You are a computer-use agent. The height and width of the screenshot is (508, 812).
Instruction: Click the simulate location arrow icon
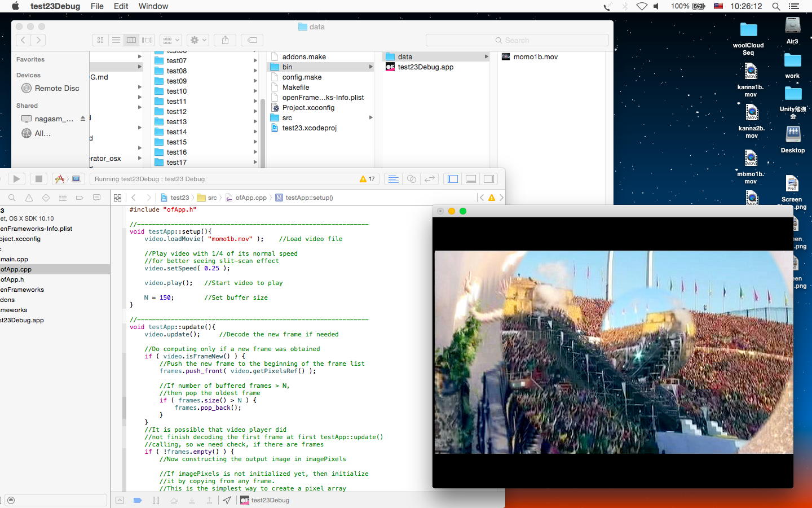(227, 500)
